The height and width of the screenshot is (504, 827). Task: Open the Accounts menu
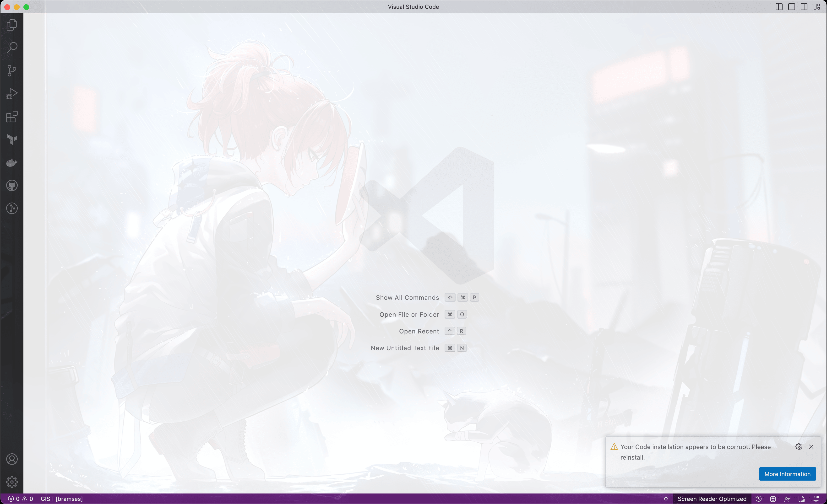(x=12, y=459)
